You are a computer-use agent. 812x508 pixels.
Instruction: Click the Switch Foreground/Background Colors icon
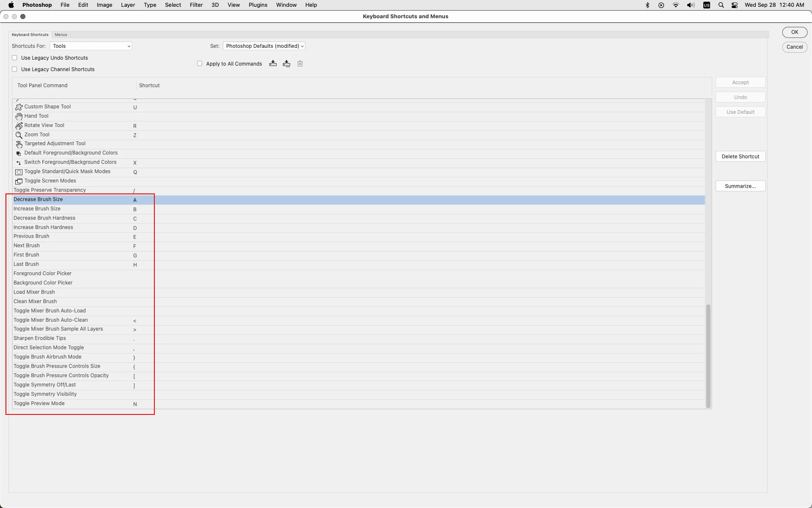click(x=19, y=163)
